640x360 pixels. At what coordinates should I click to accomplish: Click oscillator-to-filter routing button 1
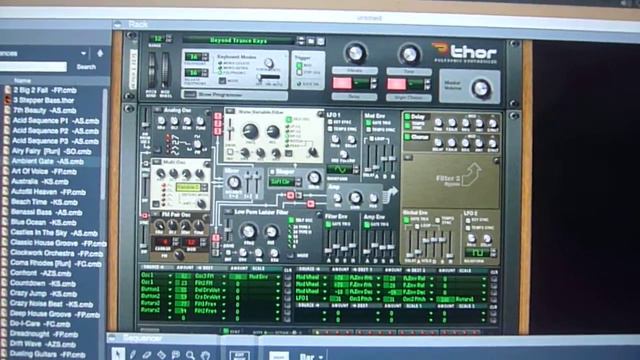[218, 117]
